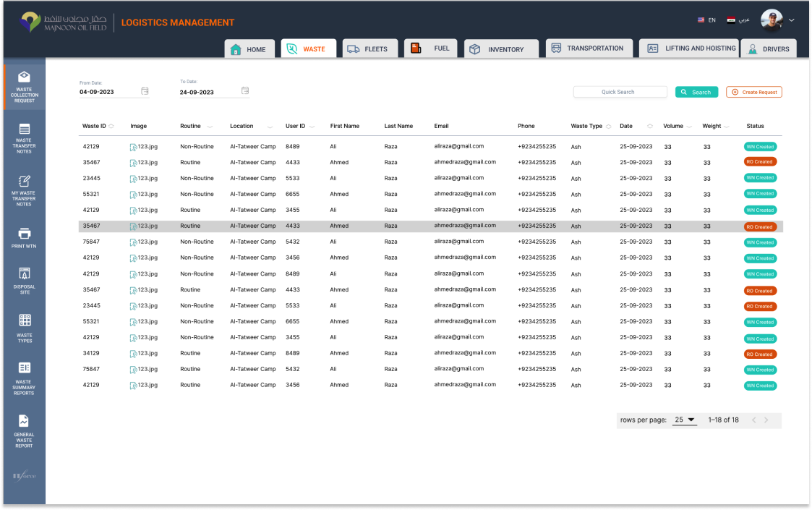Open Waste Summary Reports sidebar icon
The height and width of the screenshot is (510, 812).
click(x=24, y=367)
